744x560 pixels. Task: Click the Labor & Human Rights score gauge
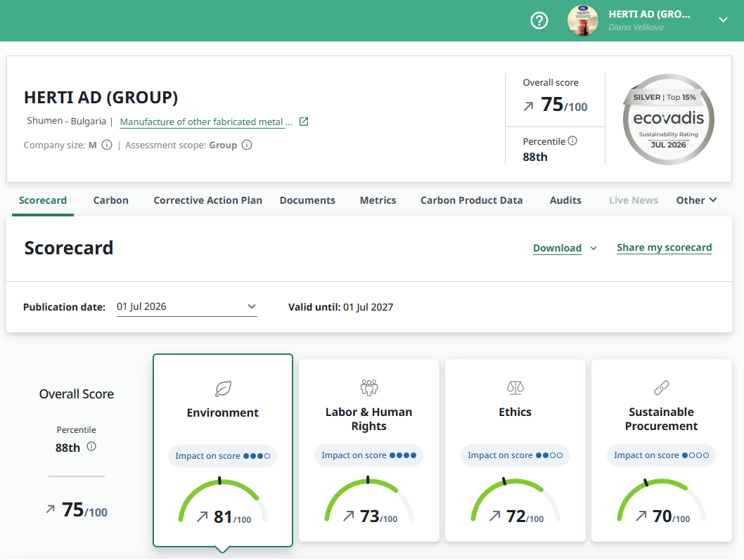[369, 501]
